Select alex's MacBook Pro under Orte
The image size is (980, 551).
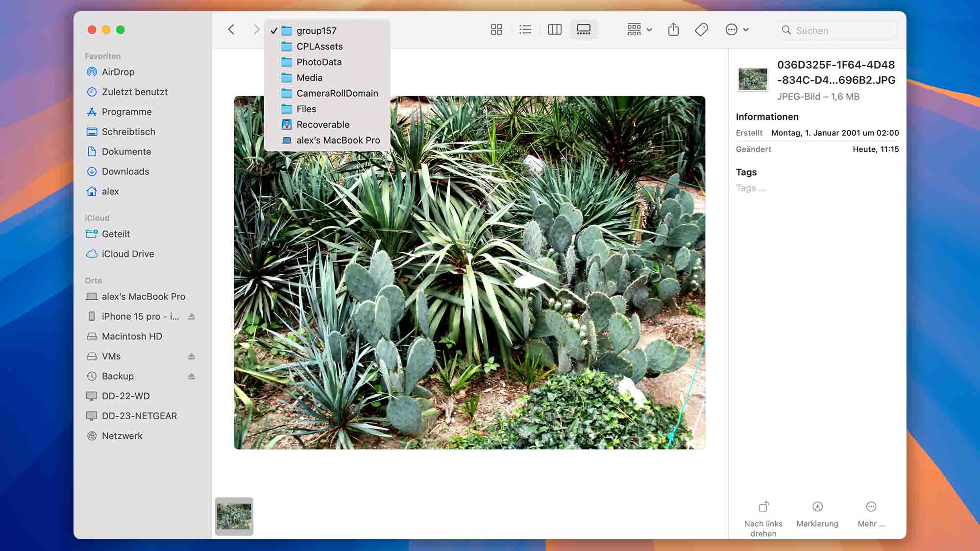[x=142, y=297]
